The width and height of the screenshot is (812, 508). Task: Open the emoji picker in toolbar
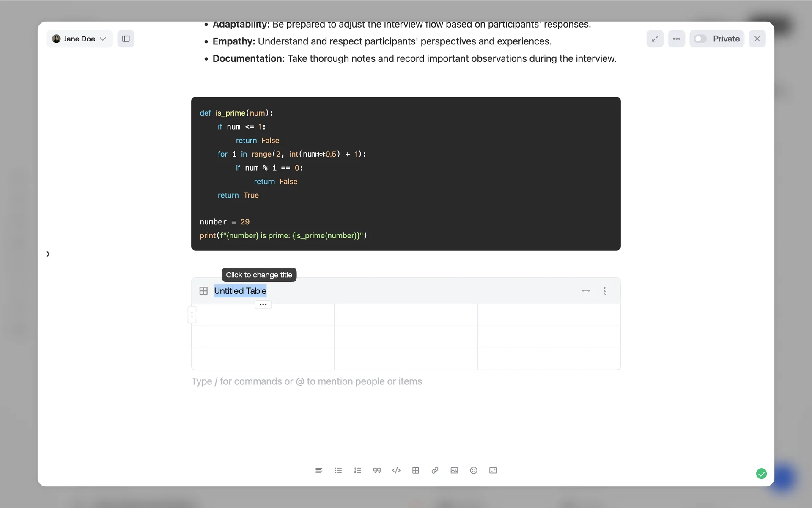(x=474, y=470)
